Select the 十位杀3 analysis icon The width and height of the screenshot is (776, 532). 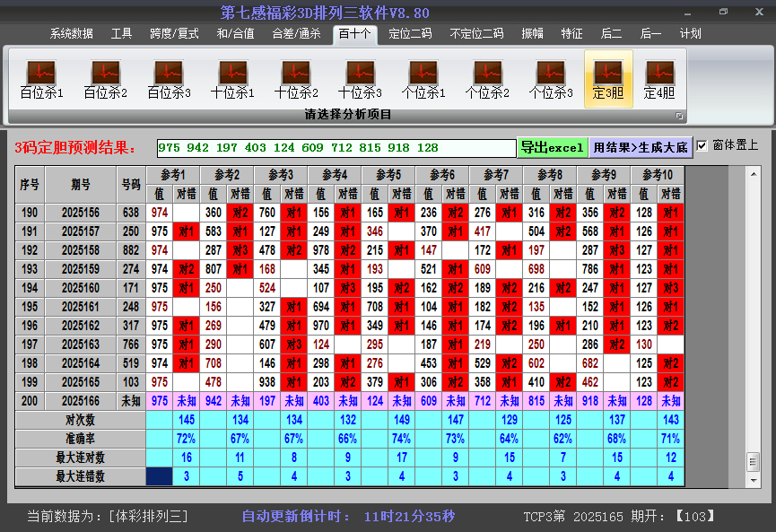point(361,79)
